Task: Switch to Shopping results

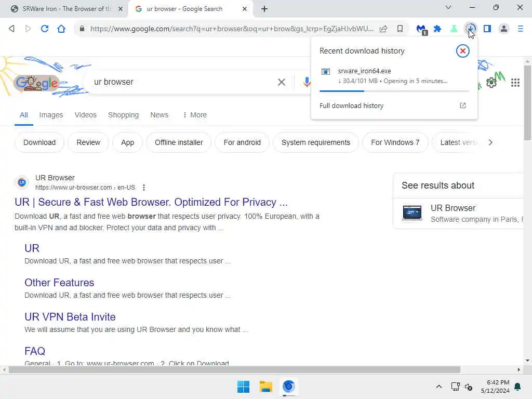Action: 123,115
